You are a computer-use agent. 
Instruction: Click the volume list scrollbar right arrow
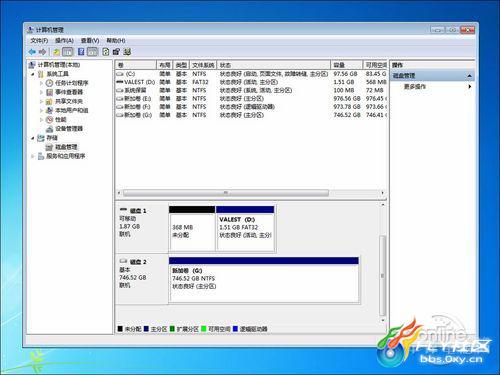pos(382,193)
